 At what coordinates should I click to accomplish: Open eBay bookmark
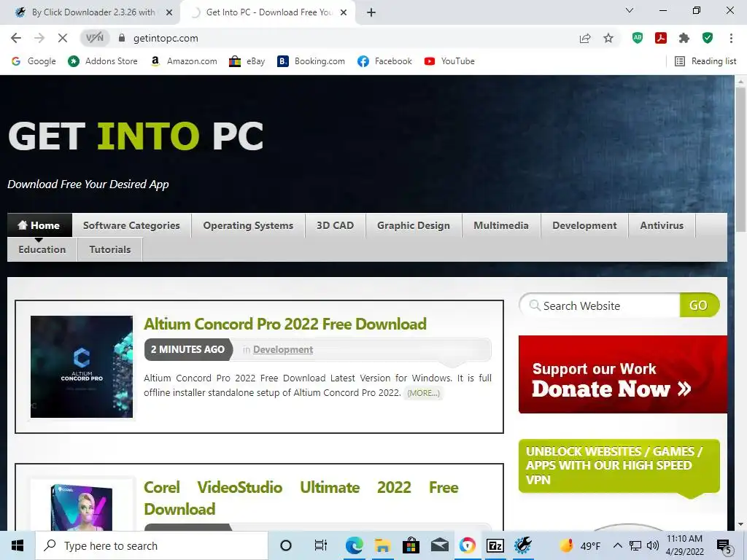point(247,61)
